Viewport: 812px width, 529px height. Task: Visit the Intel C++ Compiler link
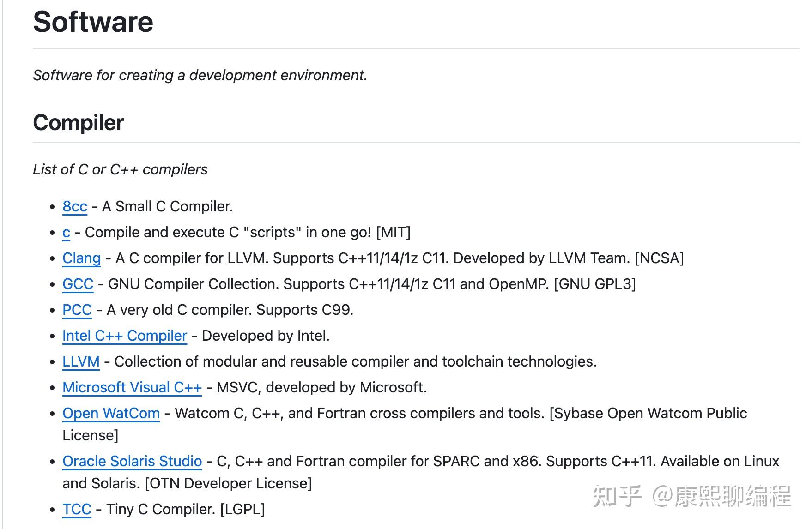click(x=125, y=336)
